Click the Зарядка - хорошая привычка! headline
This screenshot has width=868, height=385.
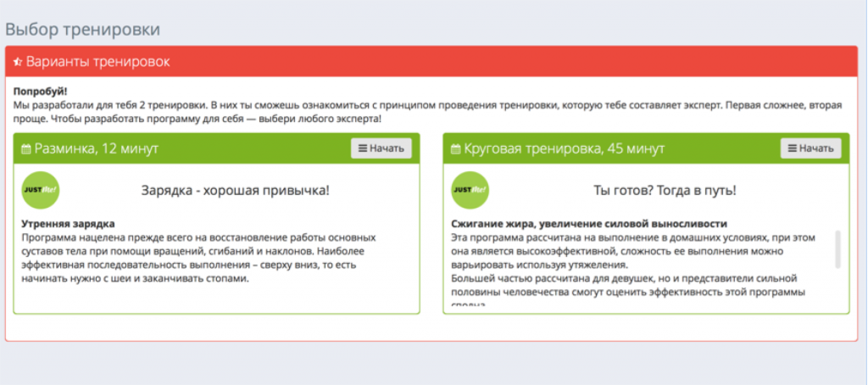(236, 191)
